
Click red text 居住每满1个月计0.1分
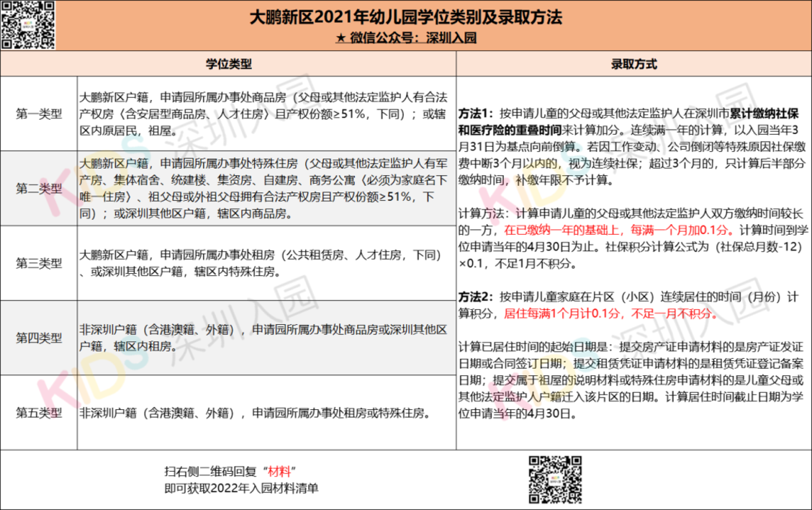coord(561,313)
